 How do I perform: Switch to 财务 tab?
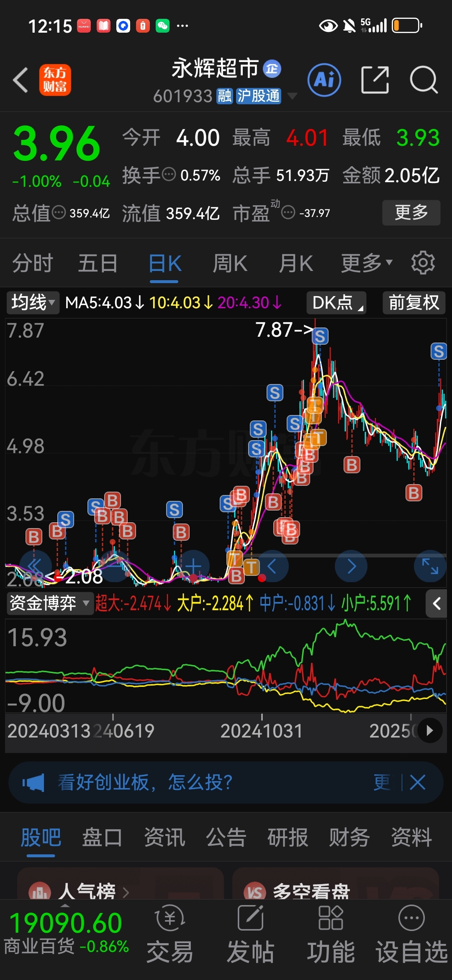pyautogui.click(x=349, y=838)
